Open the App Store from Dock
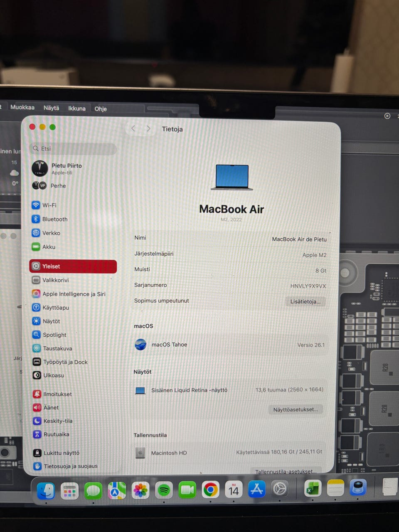Image resolution: width=399 pixels, height=532 pixels. 256,490
